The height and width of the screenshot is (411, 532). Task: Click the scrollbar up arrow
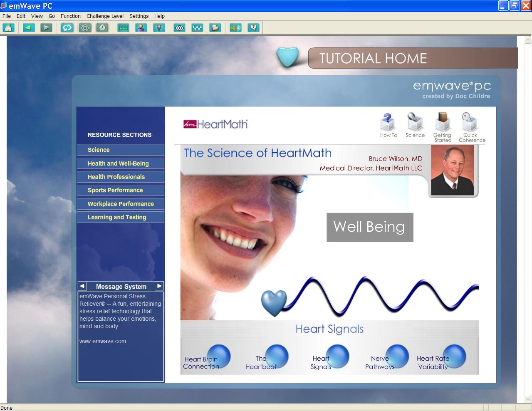point(528,40)
